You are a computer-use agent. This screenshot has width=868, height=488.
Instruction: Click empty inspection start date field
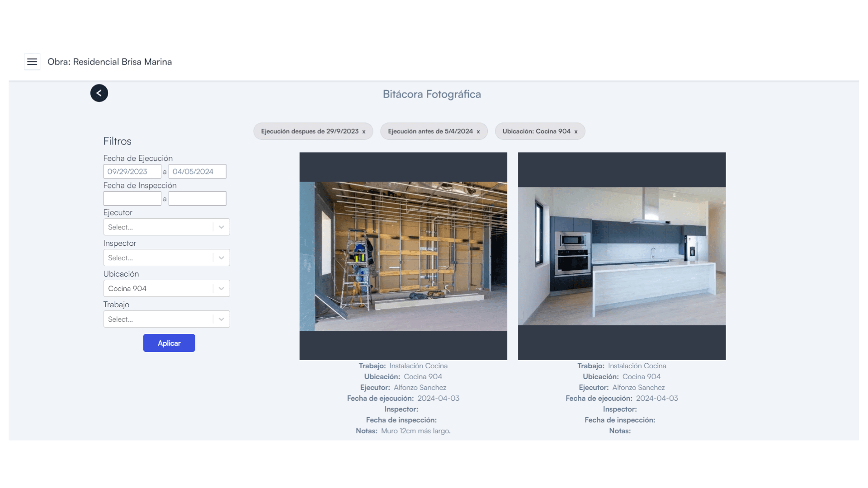pyautogui.click(x=132, y=198)
